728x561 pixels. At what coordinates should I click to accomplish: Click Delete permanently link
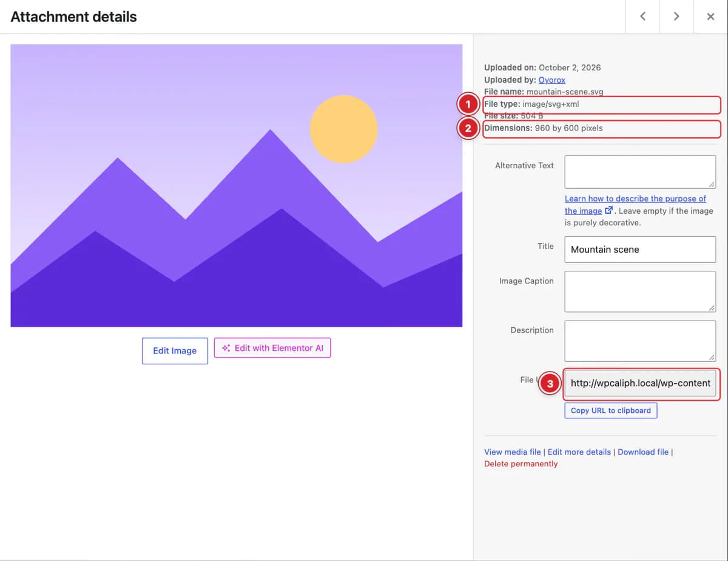tap(521, 464)
